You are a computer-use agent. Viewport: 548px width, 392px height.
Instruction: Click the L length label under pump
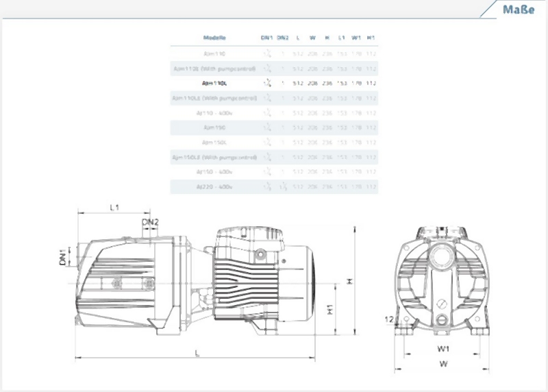click(197, 353)
